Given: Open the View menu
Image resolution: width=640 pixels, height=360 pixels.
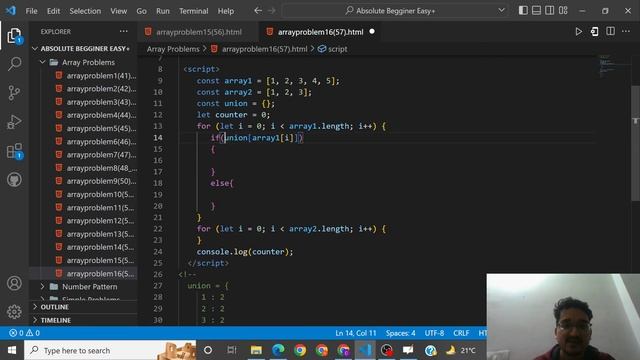Looking at the screenshot, I should coord(119,11).
